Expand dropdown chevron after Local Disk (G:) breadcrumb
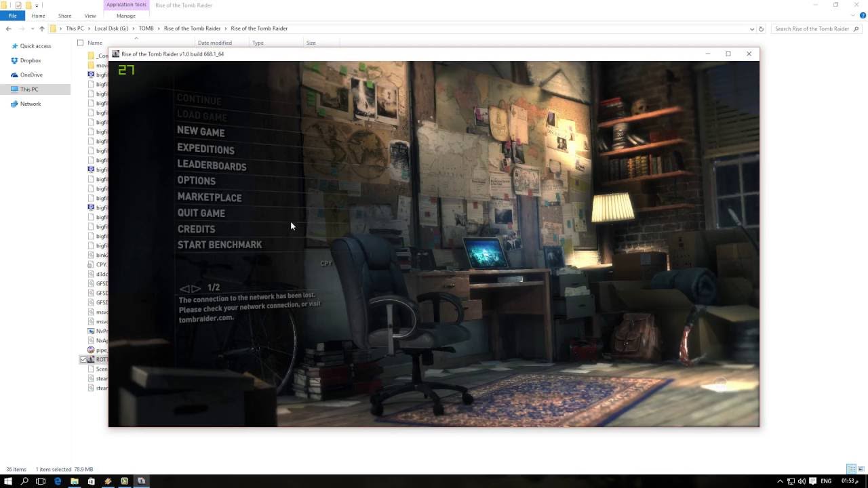Screen dimensions: 868x488 pyautogui.click(x=134, y=28)
